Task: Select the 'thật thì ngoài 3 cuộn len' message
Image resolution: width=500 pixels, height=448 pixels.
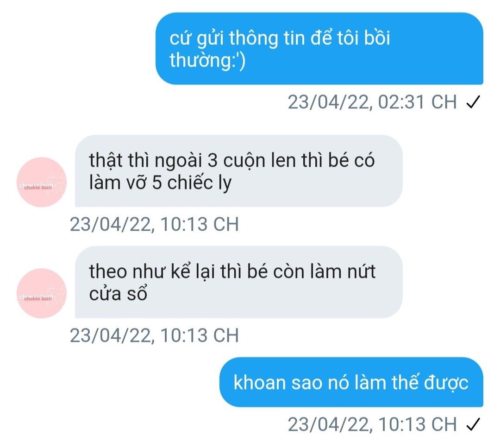Action: coord(238,170)
